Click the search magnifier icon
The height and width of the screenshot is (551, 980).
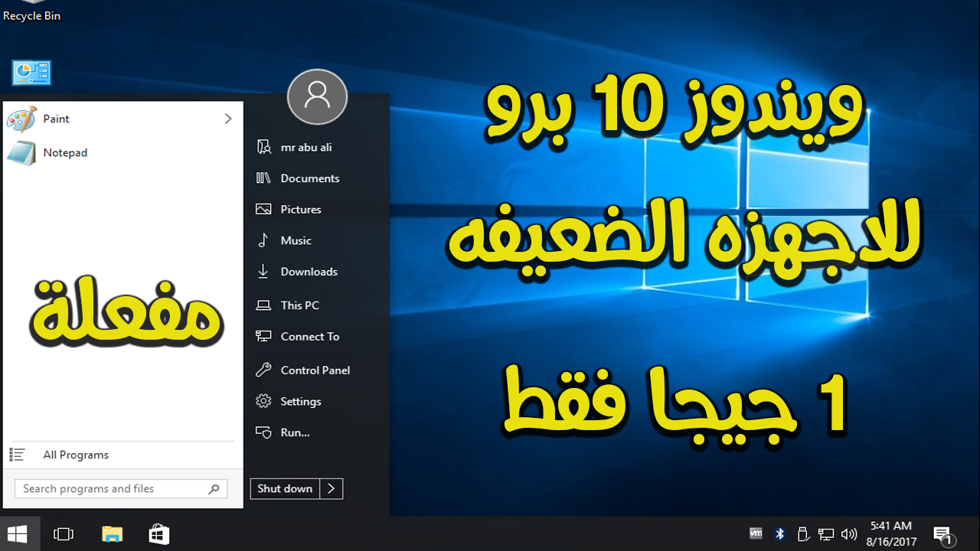(x=214, y=489)
